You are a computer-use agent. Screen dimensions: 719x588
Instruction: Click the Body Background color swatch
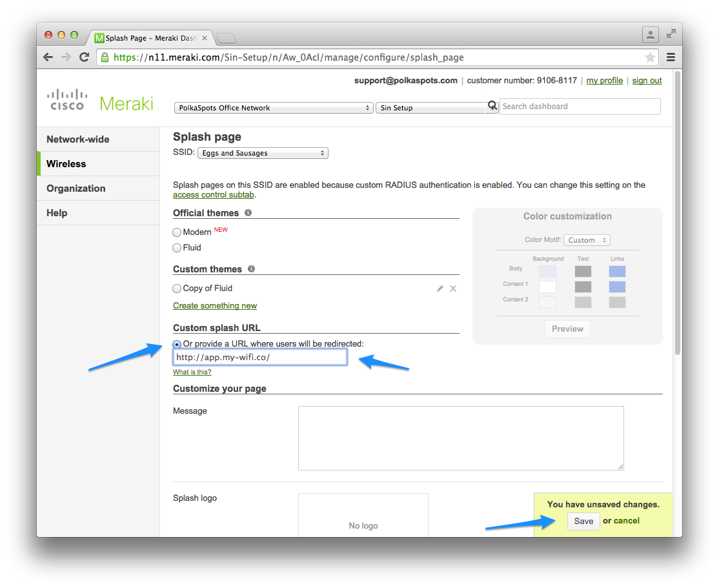(x=547, y=272)
